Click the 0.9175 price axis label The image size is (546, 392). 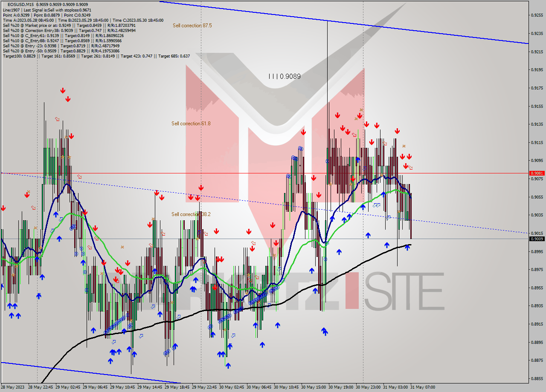[536, 88]
